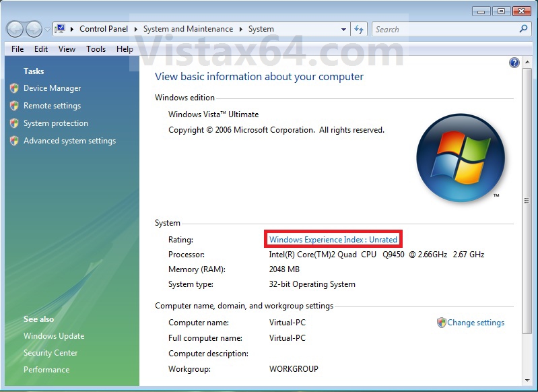Minimize the System window

(x=481, y=11)
